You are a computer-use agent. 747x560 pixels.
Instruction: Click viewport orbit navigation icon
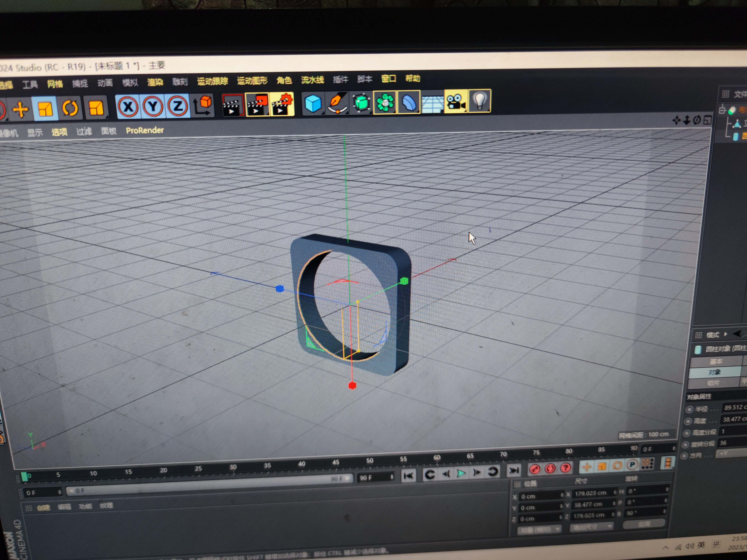697,120
